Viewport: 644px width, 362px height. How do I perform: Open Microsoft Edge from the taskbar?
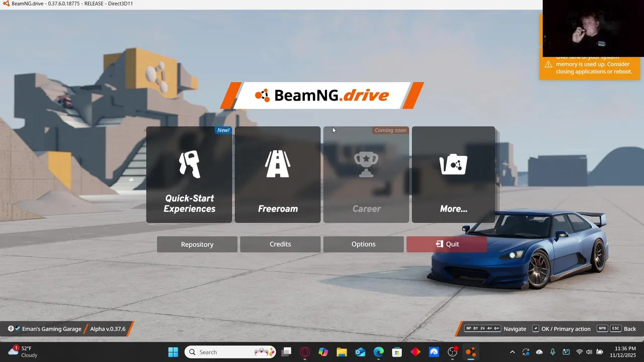(379, 352)
